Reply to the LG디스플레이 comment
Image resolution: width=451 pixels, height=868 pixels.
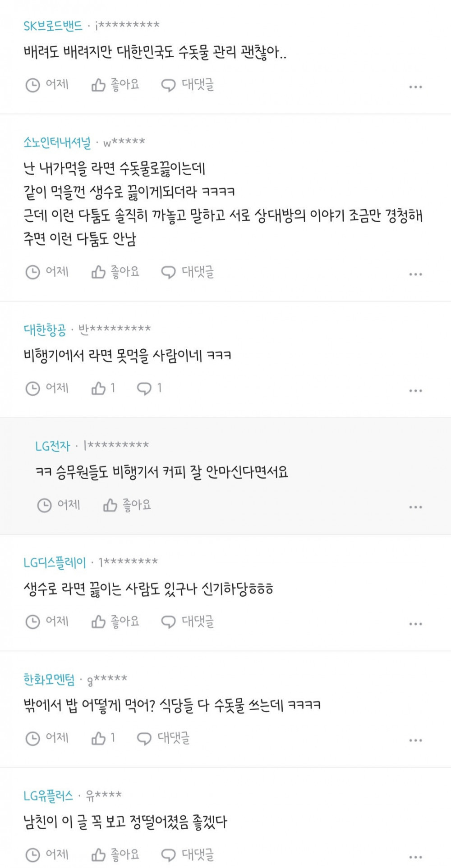pos(188,621)
